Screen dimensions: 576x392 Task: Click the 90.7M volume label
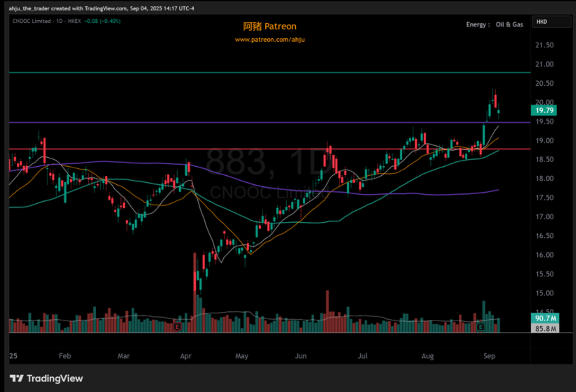pyautogui.click(x=545, y=318)
